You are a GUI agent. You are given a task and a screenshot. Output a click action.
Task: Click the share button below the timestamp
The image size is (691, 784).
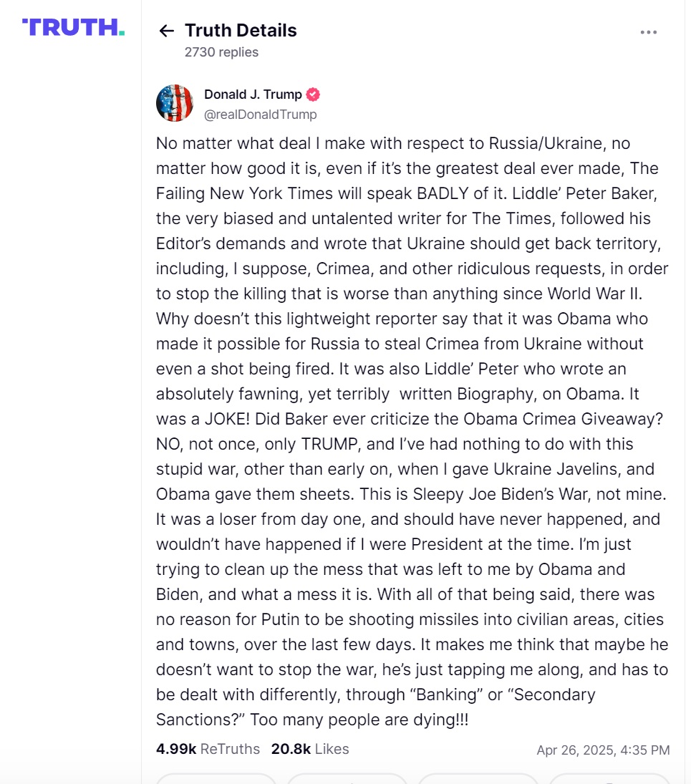609,778
